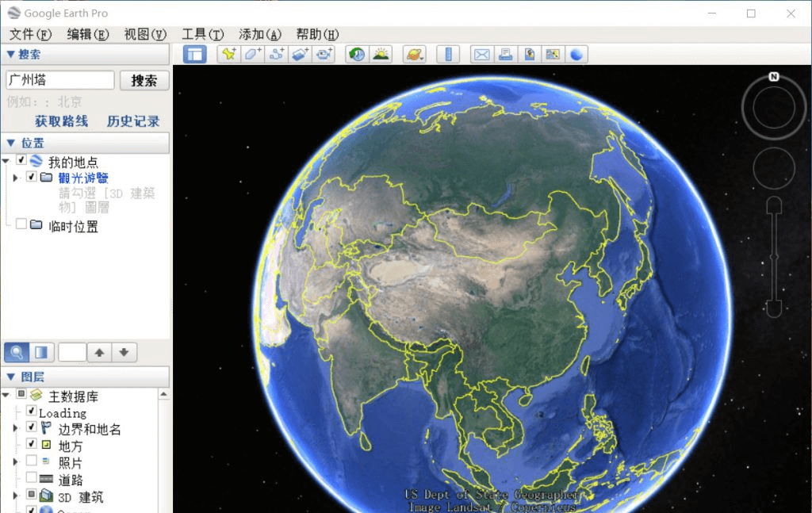
Task: Select the add path tool
Action: (x=277, y=54)
